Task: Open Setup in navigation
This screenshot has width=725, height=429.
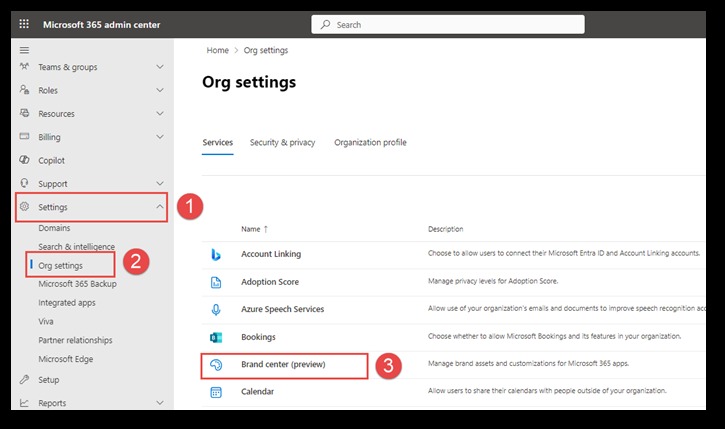Action: click(49, 380)
